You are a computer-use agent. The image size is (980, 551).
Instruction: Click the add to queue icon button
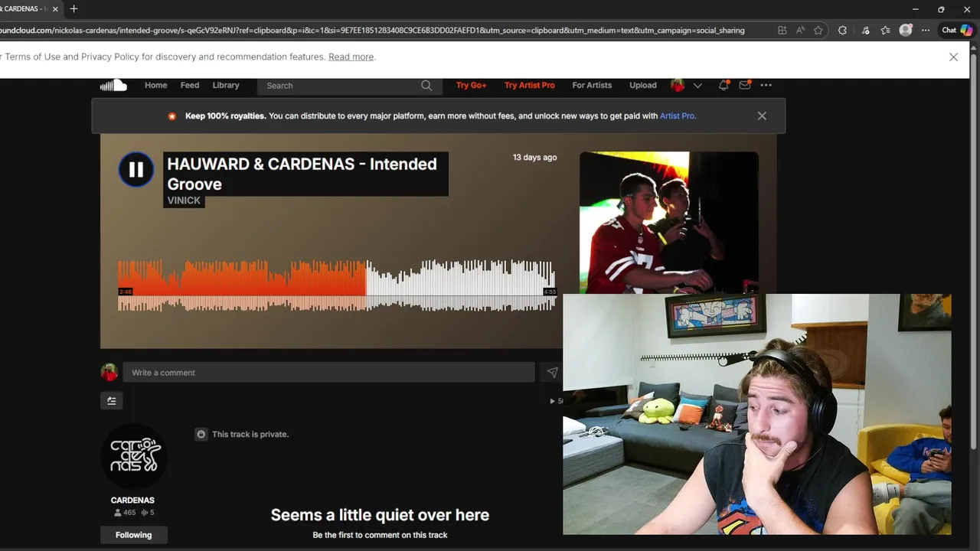pos(112,400)
